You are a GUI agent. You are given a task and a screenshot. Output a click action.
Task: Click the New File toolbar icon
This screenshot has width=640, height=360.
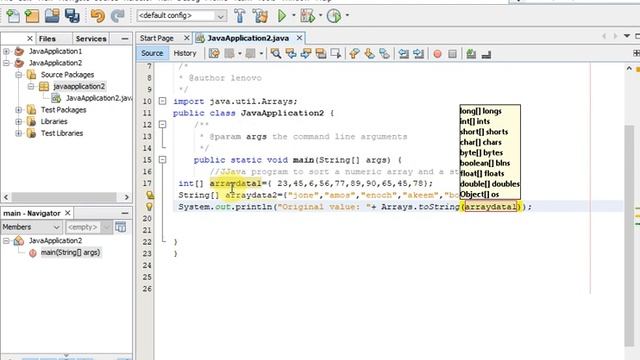(x=13, y=16)
